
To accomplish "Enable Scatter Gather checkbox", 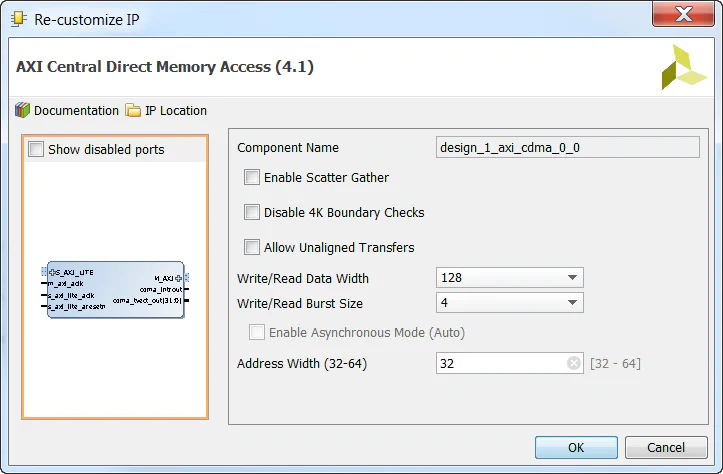I will (x=252, y=177).
